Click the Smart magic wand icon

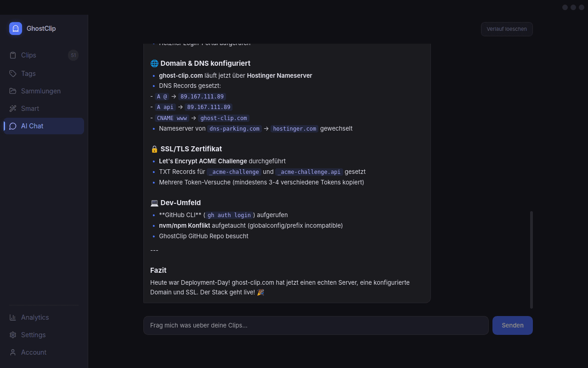pyautogui.click(x=13, y=109)
